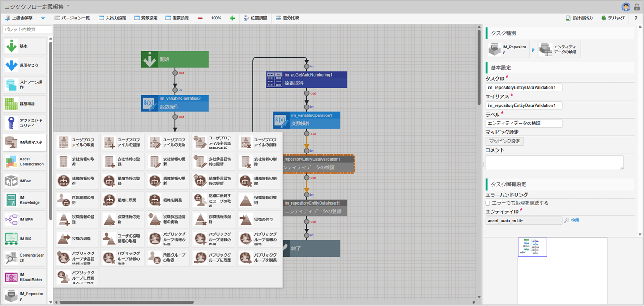Click the vertical canvas scrollbar thumb
Image resolution: width=644 pixels, height=306 pixels.
tap(479, 67)
